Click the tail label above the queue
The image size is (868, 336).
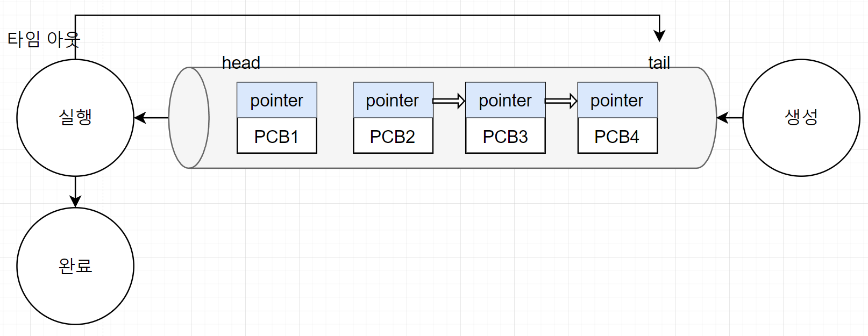[659, 63]
